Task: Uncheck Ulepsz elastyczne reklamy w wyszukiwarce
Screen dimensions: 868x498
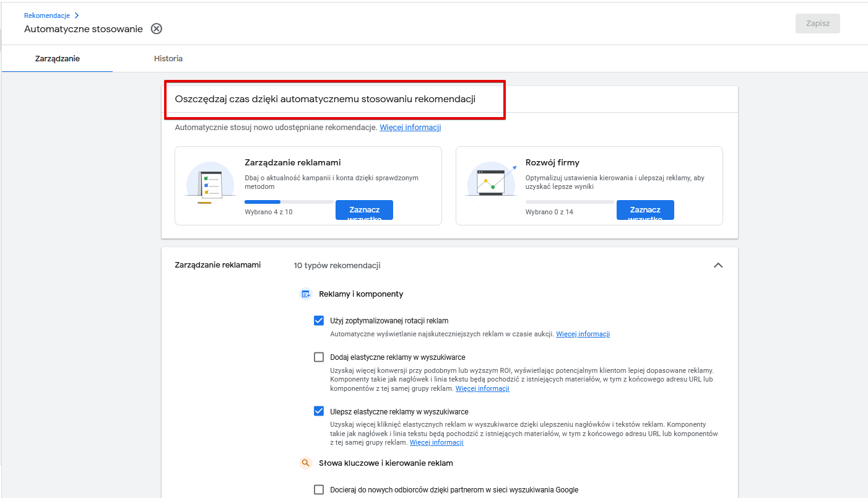Action: point(319,411)
